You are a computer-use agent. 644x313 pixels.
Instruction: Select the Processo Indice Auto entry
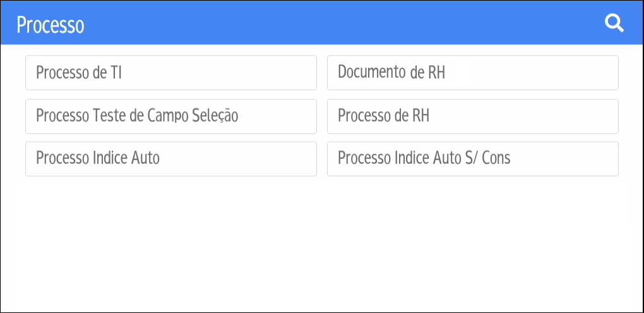click(x=171, y=159)
